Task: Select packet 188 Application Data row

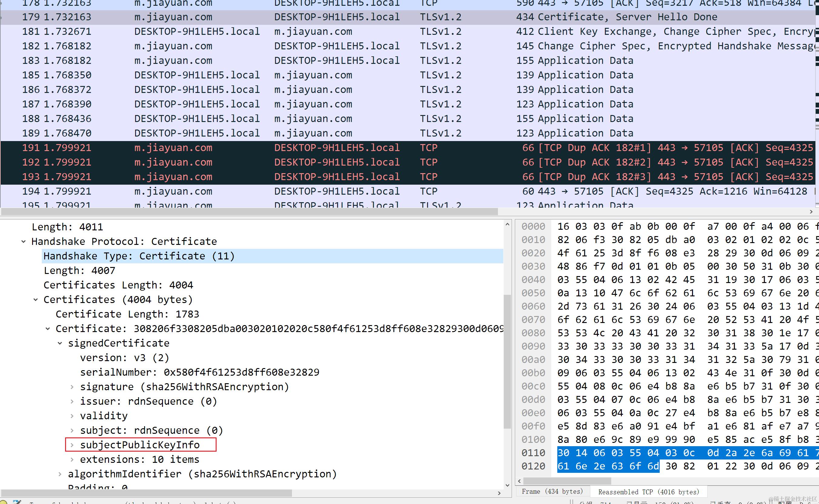Action: (x=407, y=119)
